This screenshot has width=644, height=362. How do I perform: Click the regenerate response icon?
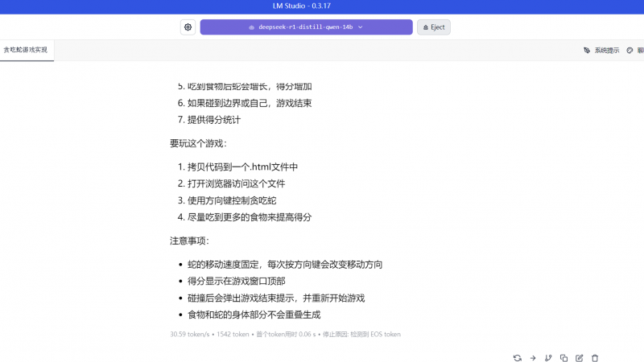click(x=517, y=358)
